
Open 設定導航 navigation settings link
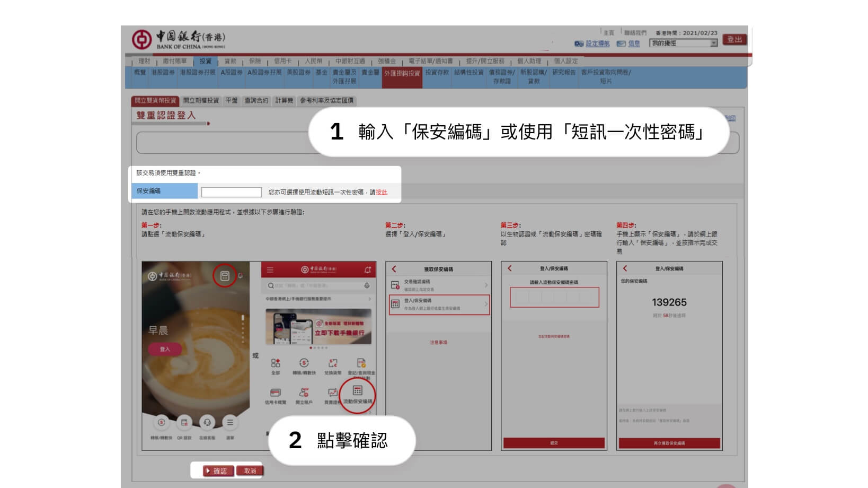598,43
